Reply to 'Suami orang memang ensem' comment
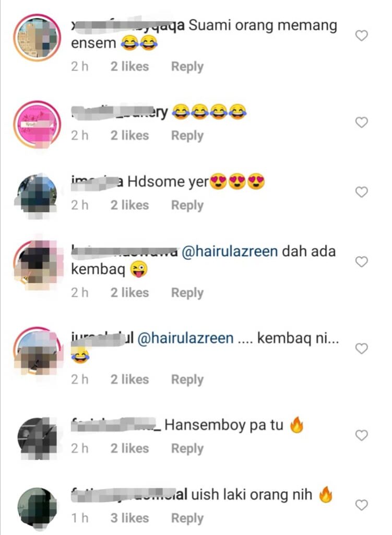Image resolution: width=392 pixels, height=535 pixels. 187,66
